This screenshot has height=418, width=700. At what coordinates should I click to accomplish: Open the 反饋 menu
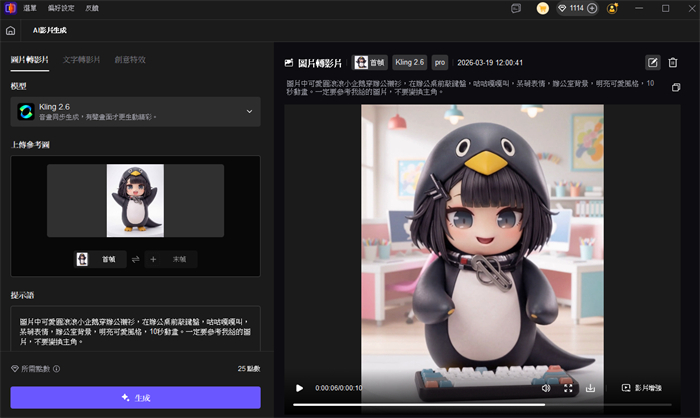pos(92,8)
